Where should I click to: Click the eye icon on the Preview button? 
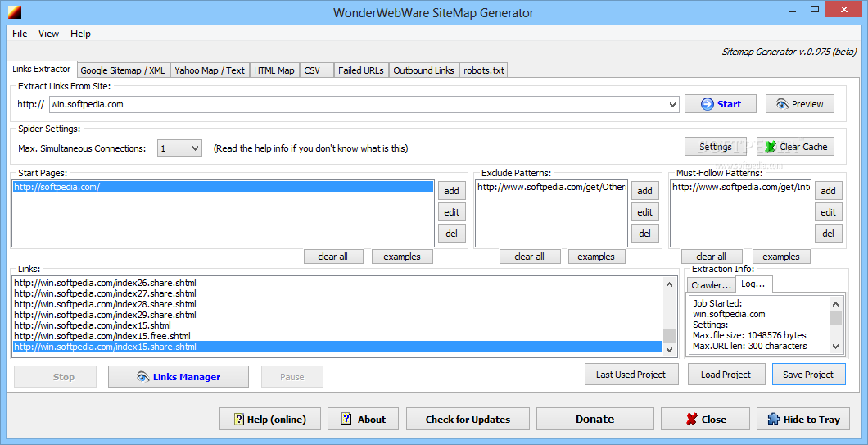[782, 104]
